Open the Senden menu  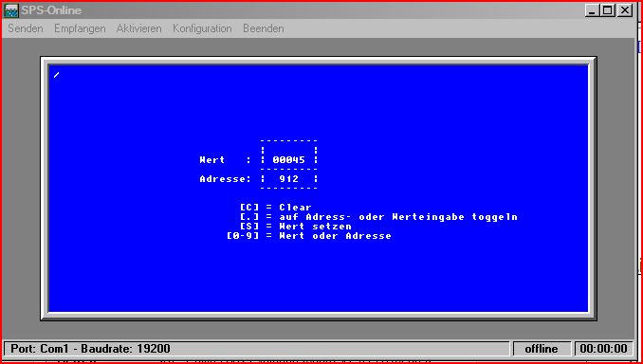(26, 28)
